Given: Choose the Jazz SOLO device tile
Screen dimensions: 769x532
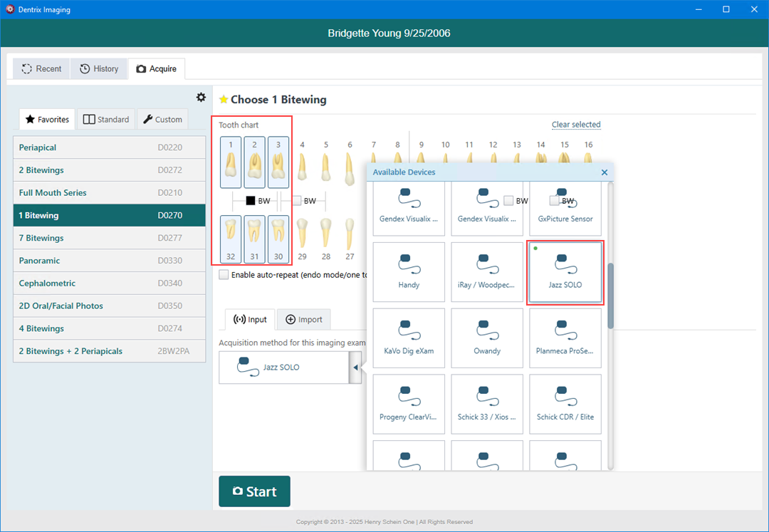Looking at the screenshot, I should (x=565, y=271).
